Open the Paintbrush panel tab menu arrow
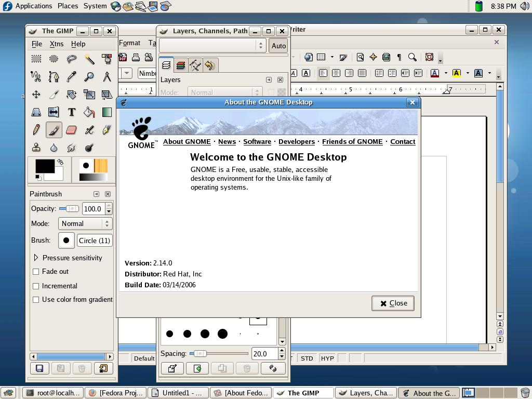The width and height of the screenshot is (532, 399). [96, 194]
